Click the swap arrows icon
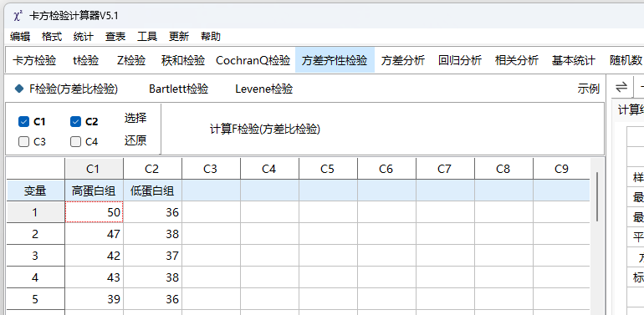 point(621,87)
